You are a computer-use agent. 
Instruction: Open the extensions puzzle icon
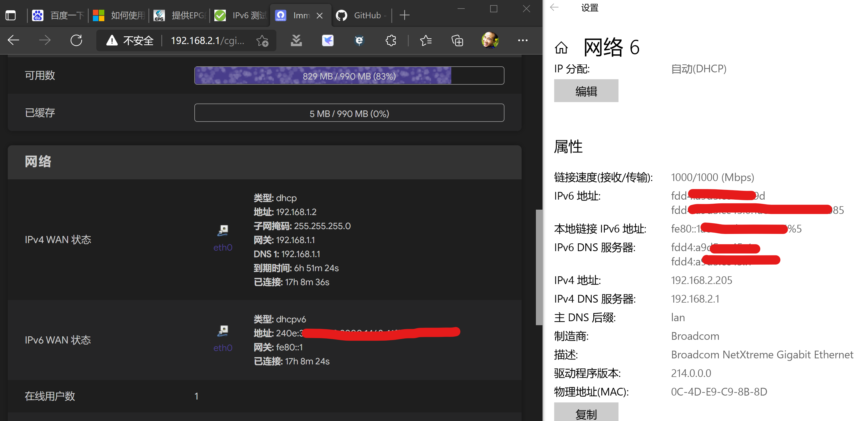click(390, 40)
